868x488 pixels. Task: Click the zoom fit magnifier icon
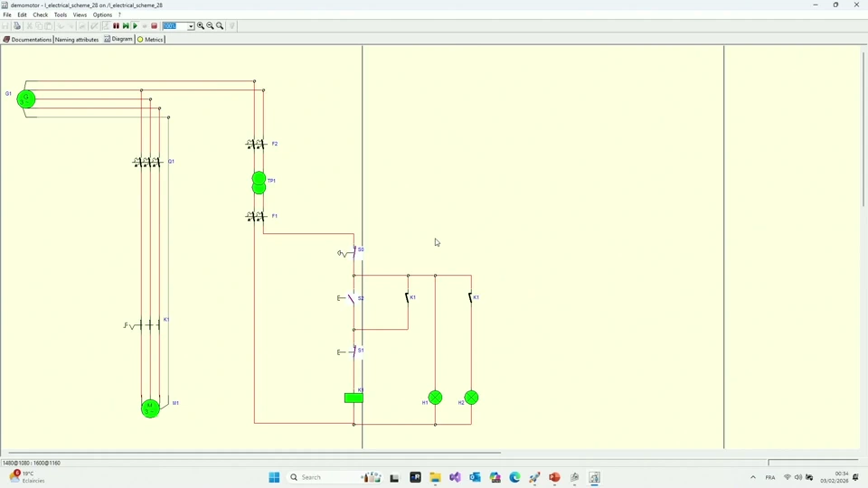click(x=220, y=26)
